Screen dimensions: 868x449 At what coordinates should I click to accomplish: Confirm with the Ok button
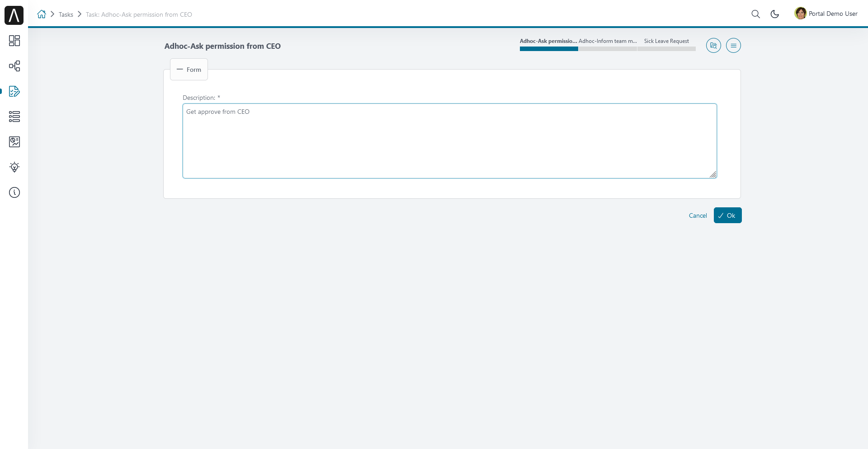coord(727,215)
